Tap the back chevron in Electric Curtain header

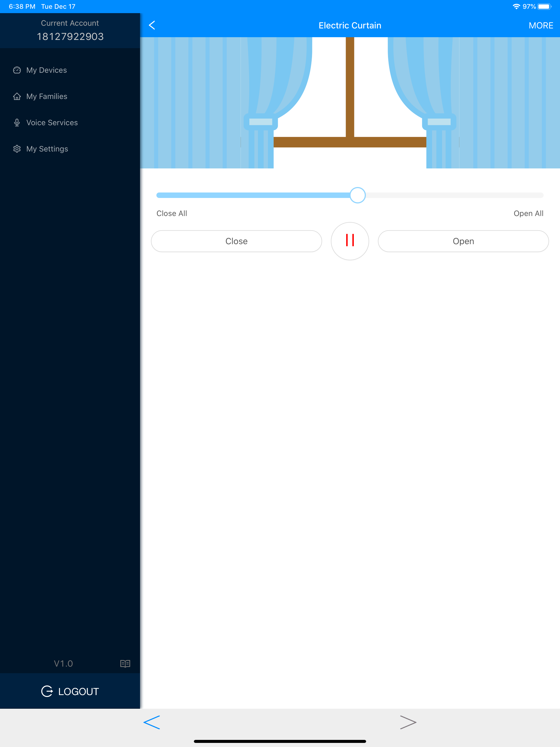click(x=152, y=25)
